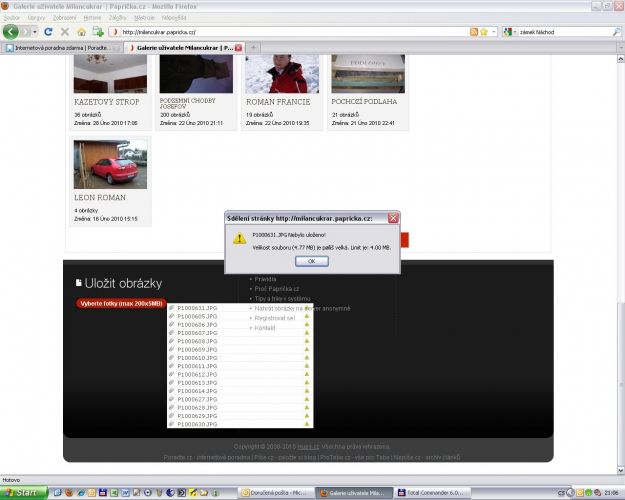Click Vyberte fotky (max 200x5MB) button
The width and height of the screenshot is (625, 500).
(121, 303)
